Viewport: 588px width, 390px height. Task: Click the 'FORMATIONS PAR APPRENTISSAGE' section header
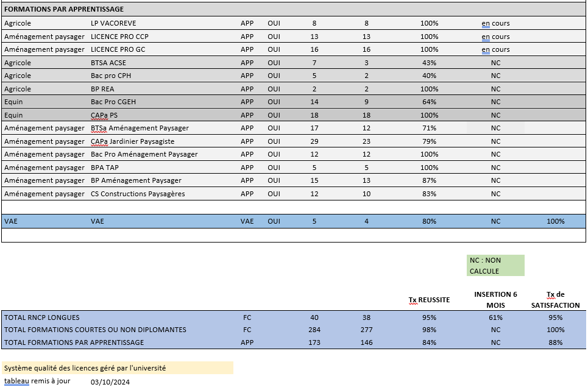tap(64, 9)
